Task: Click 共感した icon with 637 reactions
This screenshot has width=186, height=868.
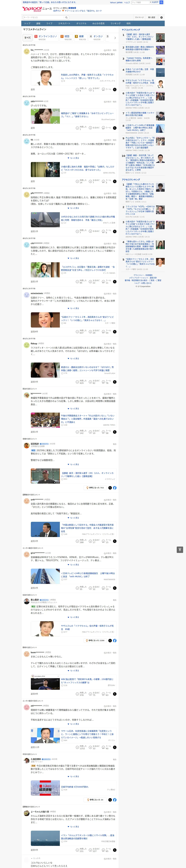Action: click(77, 332)
